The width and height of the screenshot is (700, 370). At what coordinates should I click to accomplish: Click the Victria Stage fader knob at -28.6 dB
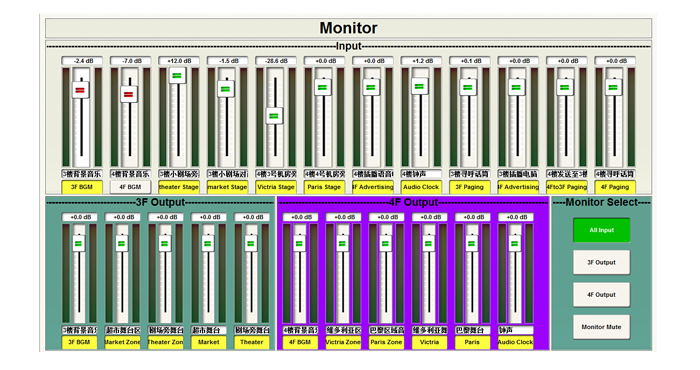coord(275,116)
